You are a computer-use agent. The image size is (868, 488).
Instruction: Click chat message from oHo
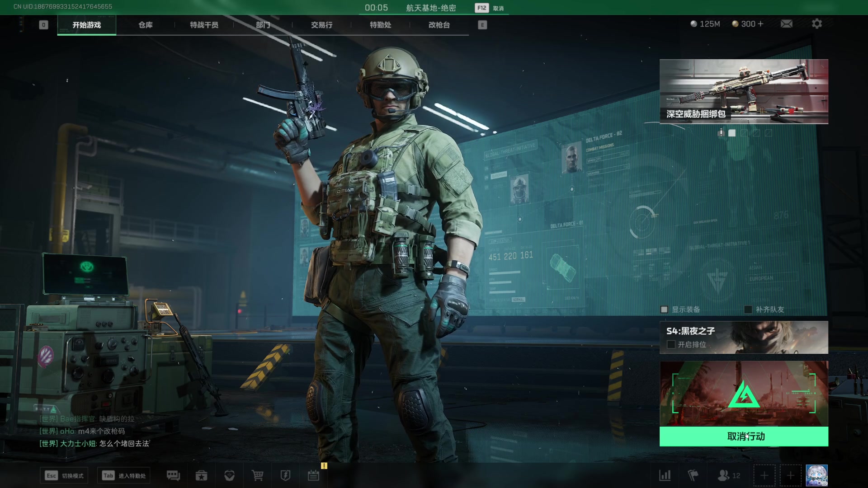[82, 431]
